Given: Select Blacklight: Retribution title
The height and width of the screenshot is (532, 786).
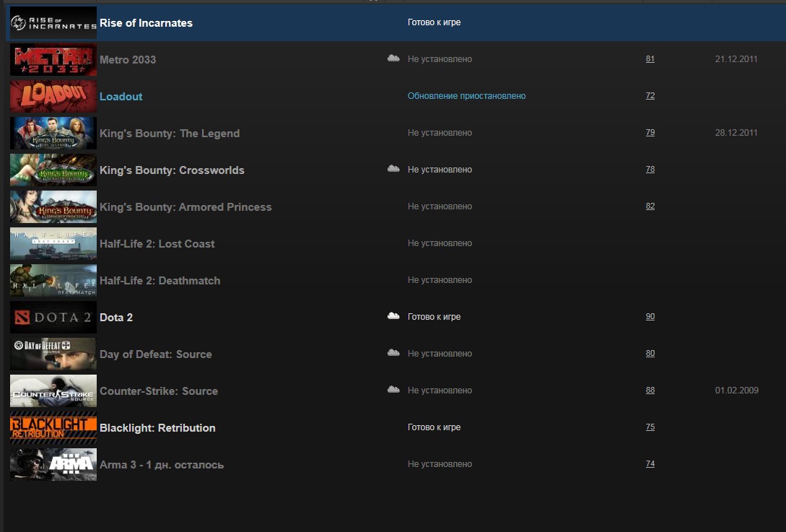Looking at the screenshot, I should (x=157, y=428).
